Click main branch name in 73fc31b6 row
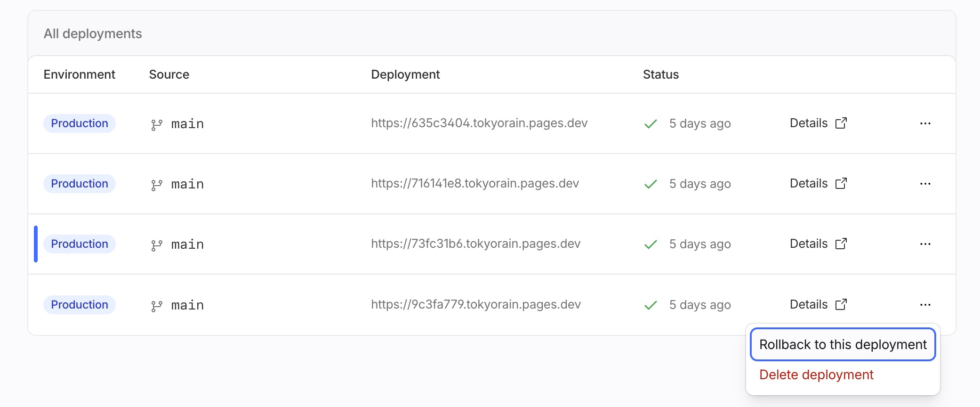This screenshot has width=980, height=407. coord(187,244)
